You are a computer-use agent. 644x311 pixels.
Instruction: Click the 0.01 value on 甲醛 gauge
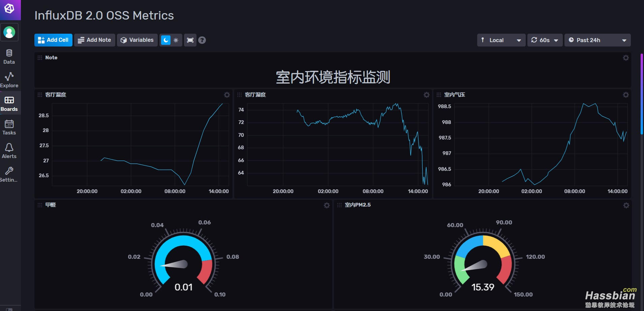pos(184,287)
